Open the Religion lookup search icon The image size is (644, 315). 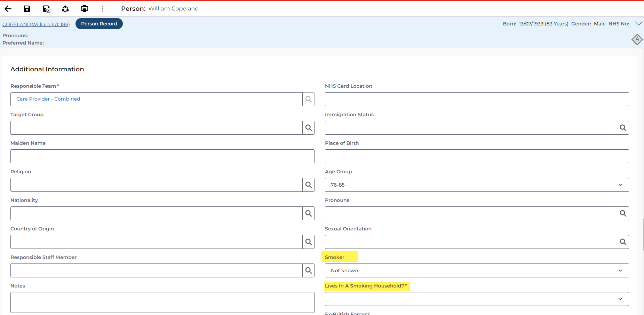point(309,185)
